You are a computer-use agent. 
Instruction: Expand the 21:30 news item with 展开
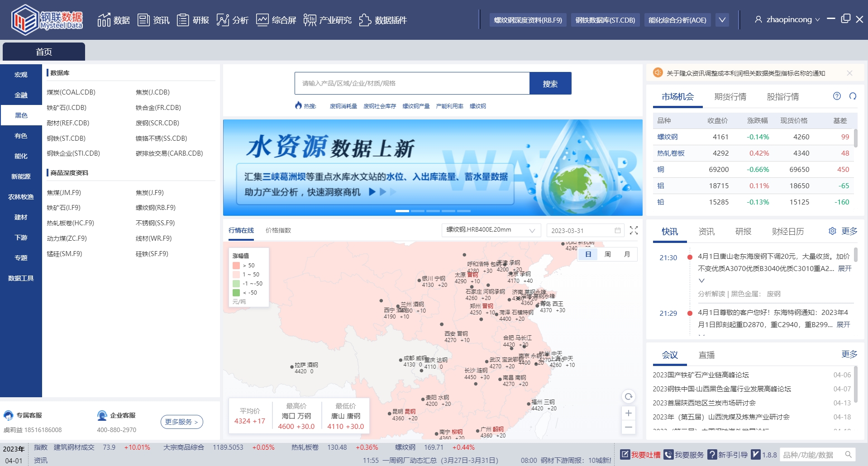pos(844,268)
